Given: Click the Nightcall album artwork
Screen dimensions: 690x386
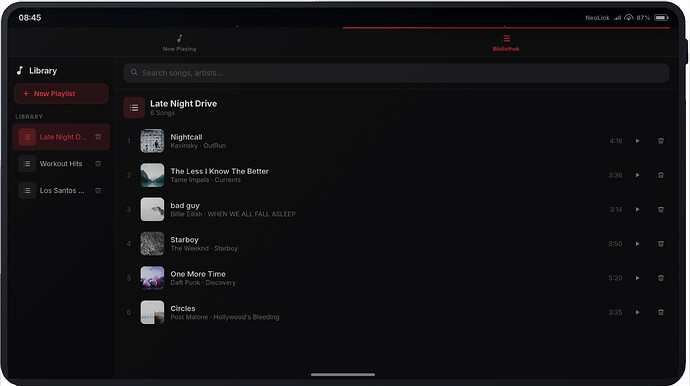Looking at the screenshot, I should [x=152, y=141].
